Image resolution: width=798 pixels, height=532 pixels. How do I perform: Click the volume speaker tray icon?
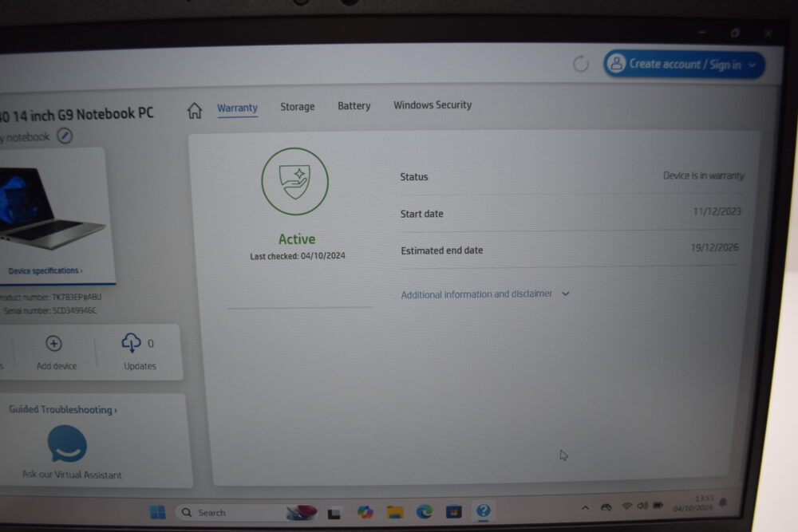point(642,506)
